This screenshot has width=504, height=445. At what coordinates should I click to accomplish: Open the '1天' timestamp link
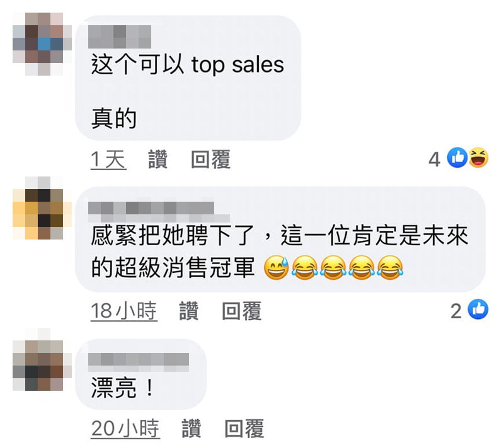[108, 159]
